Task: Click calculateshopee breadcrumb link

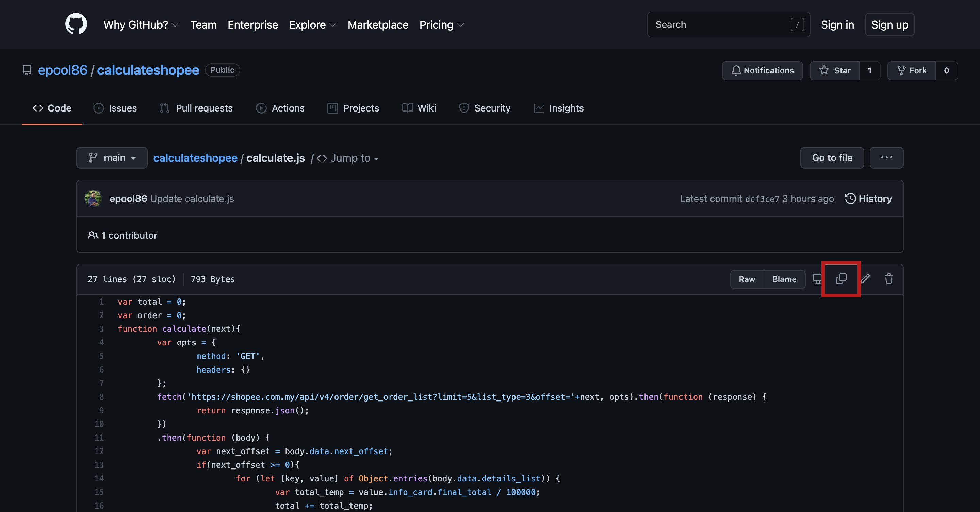Action: [x=195, y=158]
